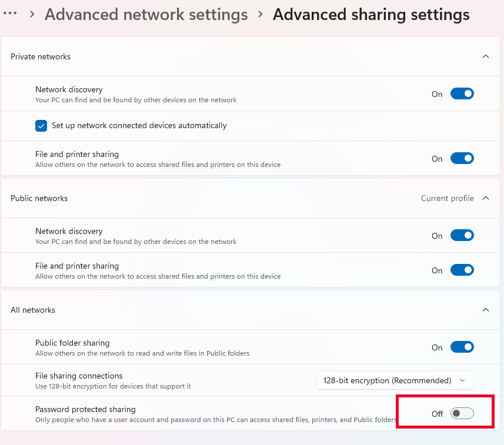This screenshot has height=445, width=504.
Task: Toggle Network discovery under Public networks
Action: 462,236
